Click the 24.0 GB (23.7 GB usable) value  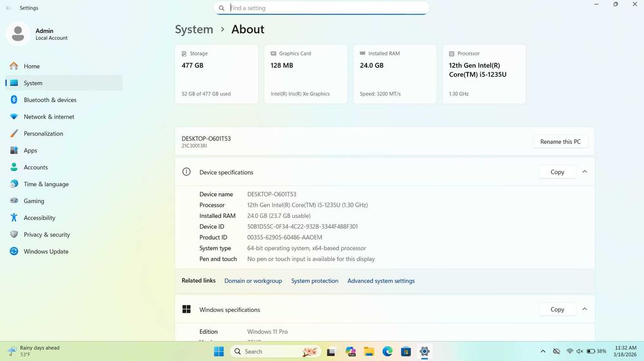pyautogui.click(x=279, y=215)
